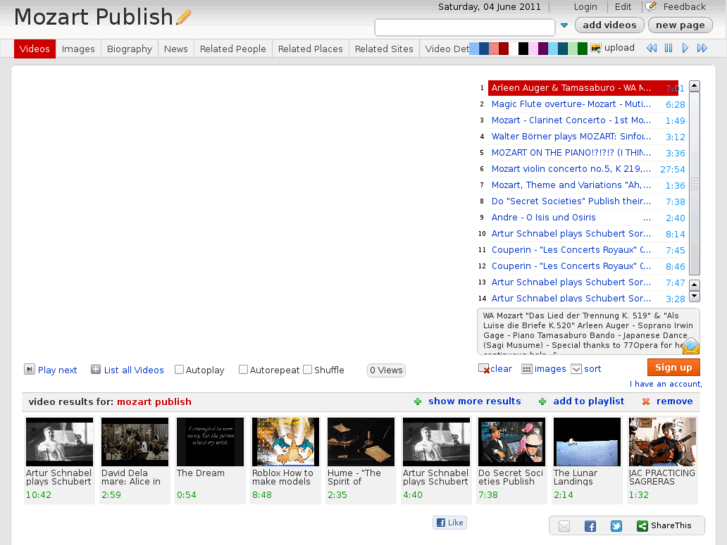The width and height of the screenshot is (727, 545).
Task: Pick the purple color swatch
Action: click(x=543, y=49)
